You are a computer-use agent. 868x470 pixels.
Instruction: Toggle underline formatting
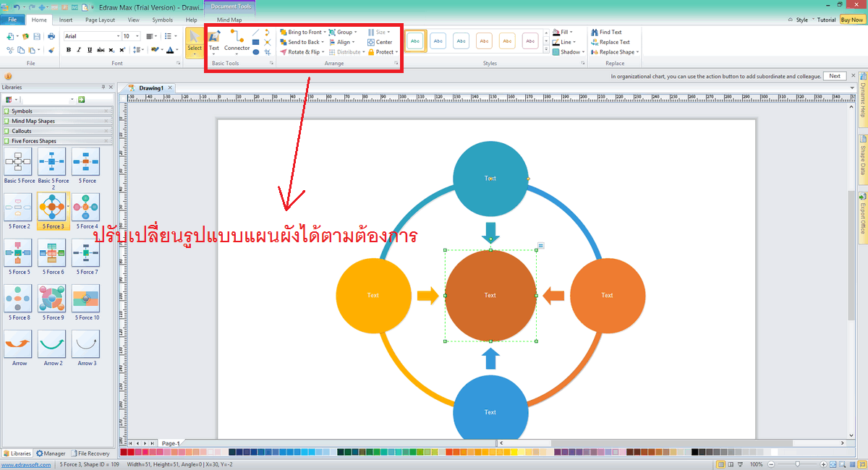click(90, 50)
